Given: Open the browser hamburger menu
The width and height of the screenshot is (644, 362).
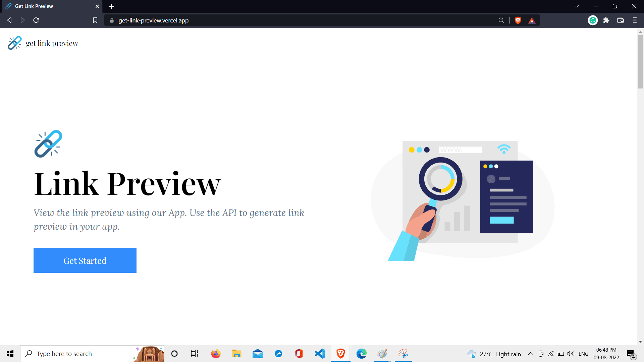Looking at the screenshot, I should 635,20.
